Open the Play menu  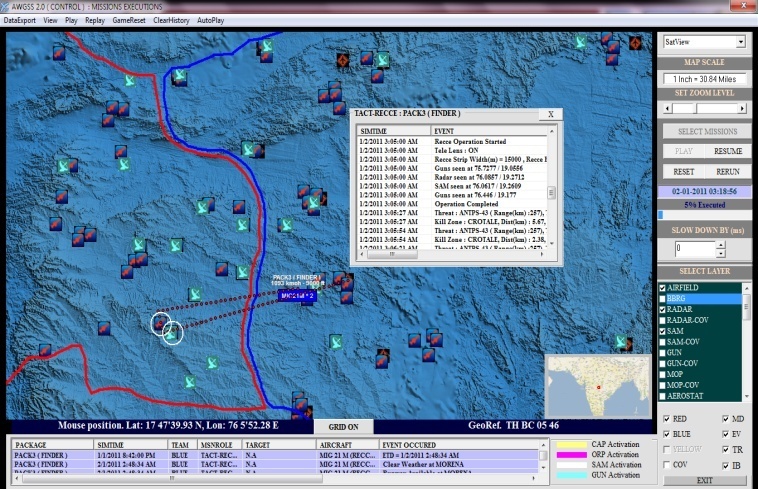coord(71,20)
